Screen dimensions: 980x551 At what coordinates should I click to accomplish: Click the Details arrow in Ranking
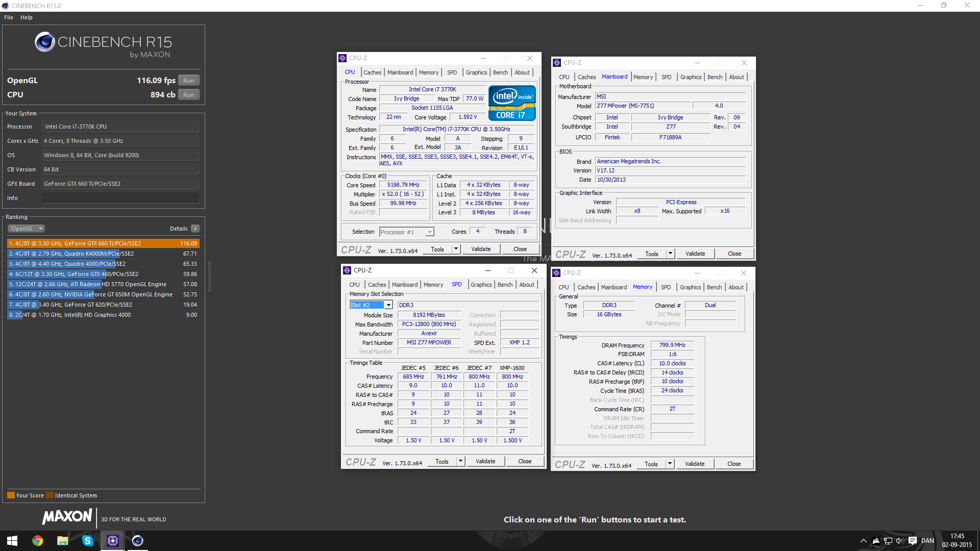coord(195,229)
